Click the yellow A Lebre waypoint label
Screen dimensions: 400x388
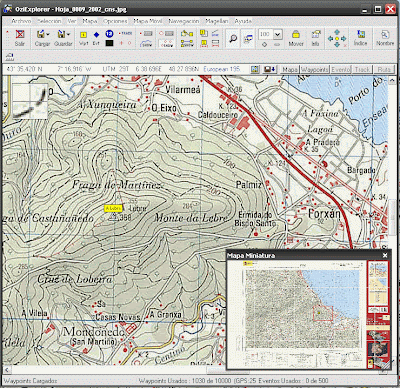113,208
